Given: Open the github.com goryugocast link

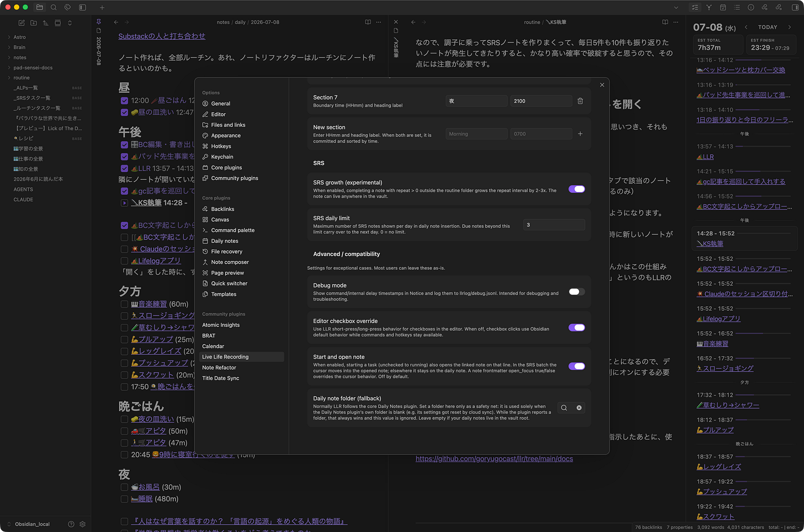Looking at the screenshot, I should [x=494, y=459].
